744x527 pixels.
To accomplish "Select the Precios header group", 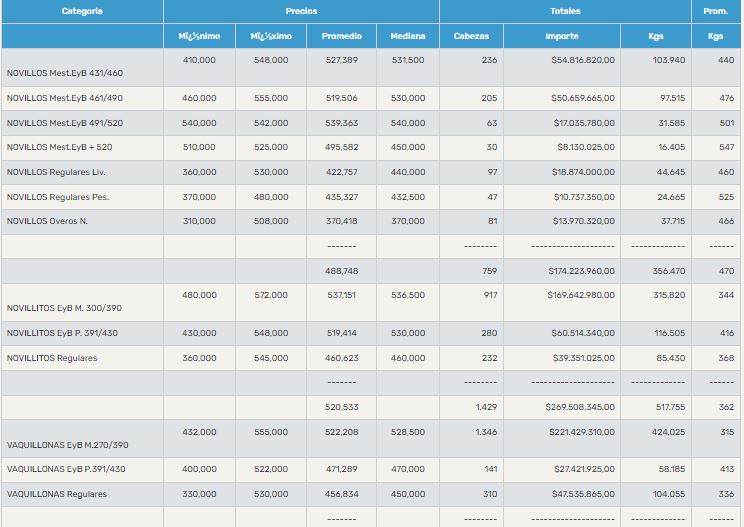I will tap(301, 11).
